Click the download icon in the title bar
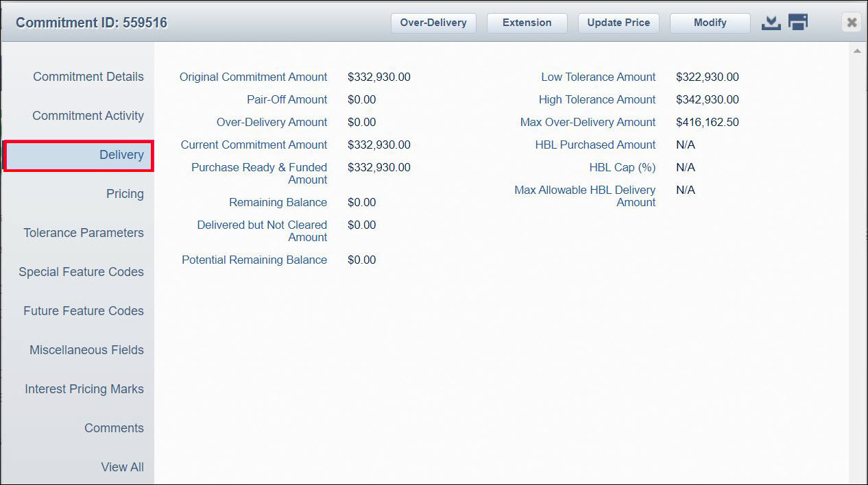Screen dimensions: 868x485 770,22
